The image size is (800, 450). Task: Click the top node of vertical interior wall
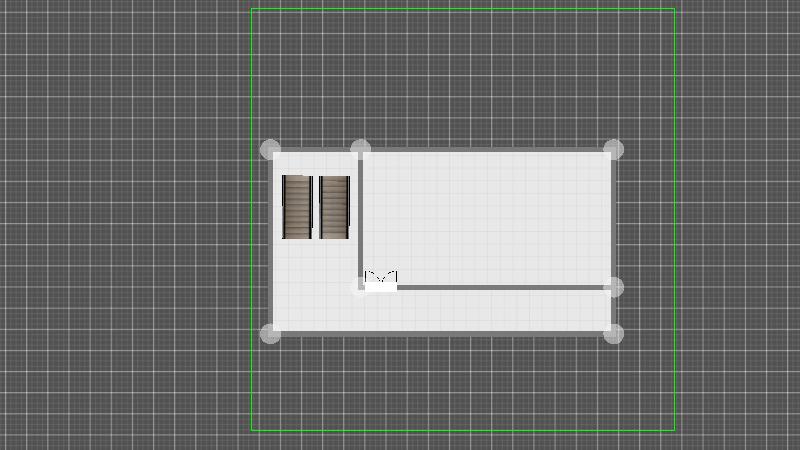(x=360, y=150)
